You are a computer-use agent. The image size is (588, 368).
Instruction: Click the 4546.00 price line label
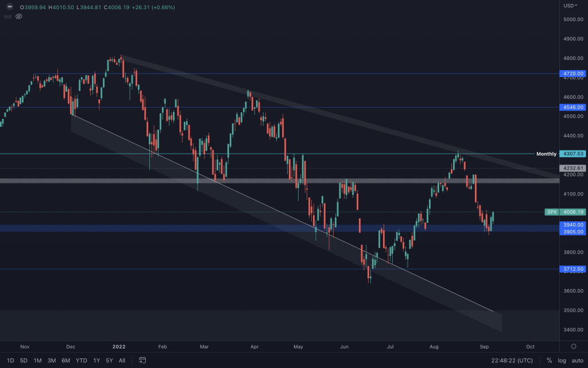pos(572,107)
